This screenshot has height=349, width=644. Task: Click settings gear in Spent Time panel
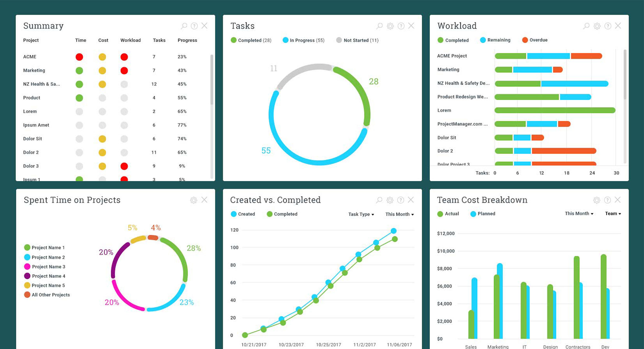point(194,200)
